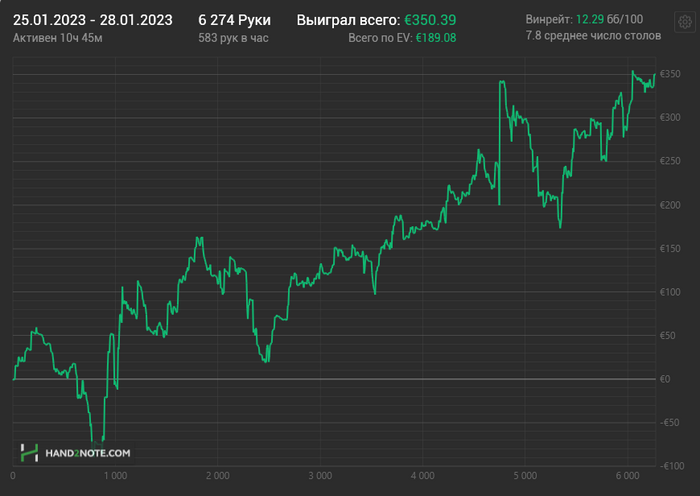Image resolution: width=700 pixels, height=496 pixels.
Task: Click the €0 y-axis label
Action: click(665, 379)
